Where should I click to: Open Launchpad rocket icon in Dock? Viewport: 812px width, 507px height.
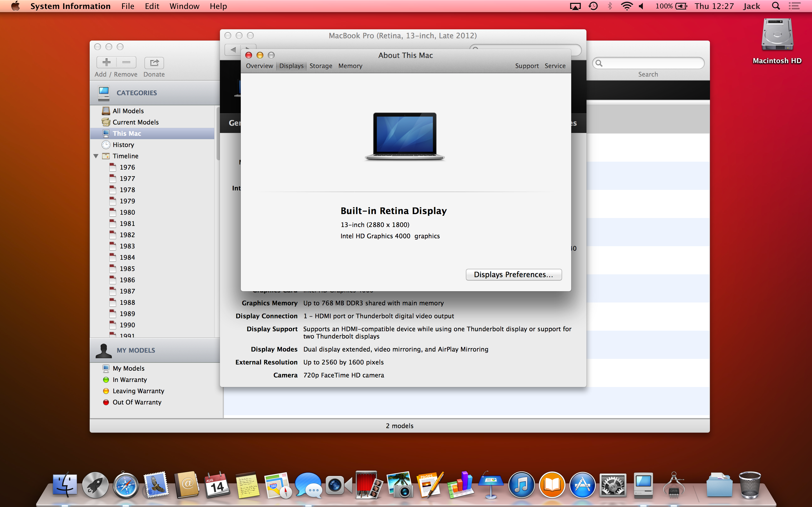[95, 486]
